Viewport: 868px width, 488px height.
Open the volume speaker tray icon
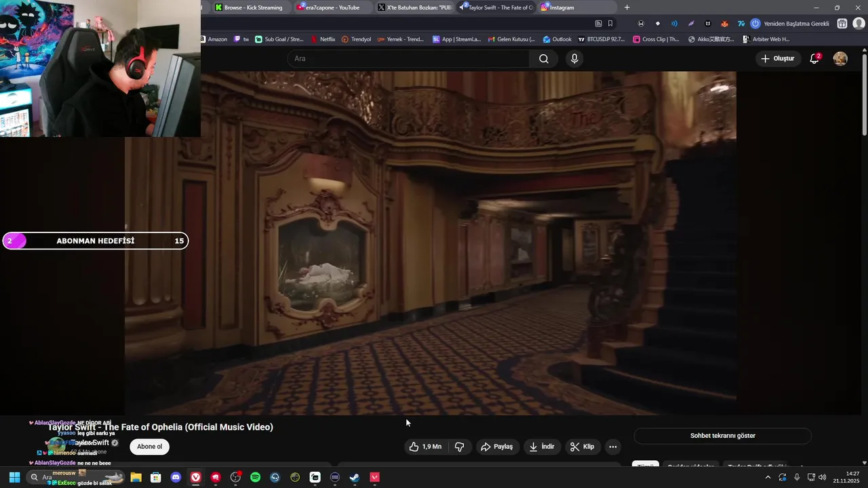click(822, 477)
